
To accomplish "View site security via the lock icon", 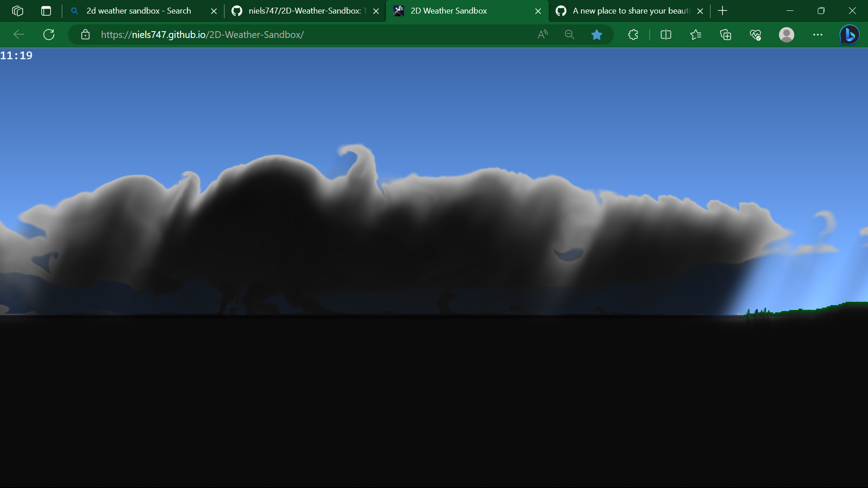I will [x=85, y=34].
